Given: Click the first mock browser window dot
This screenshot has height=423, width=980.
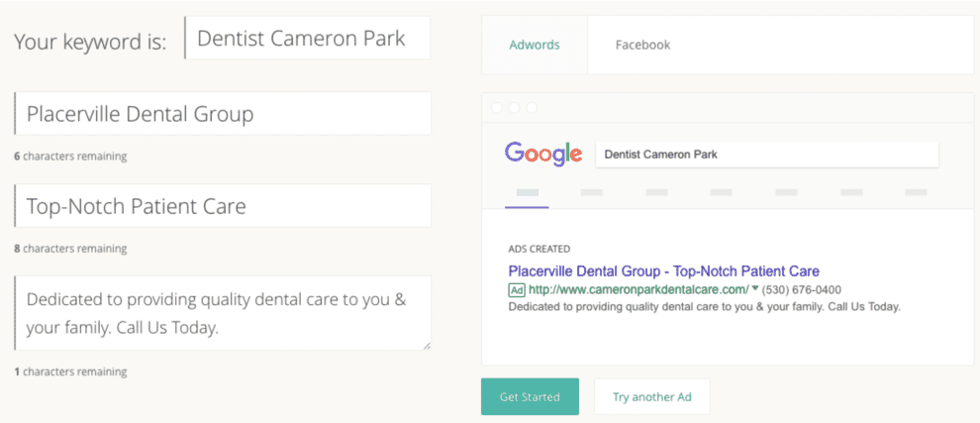Looking at the screenshot, I should pyautogui.click(x=497, y=108).
